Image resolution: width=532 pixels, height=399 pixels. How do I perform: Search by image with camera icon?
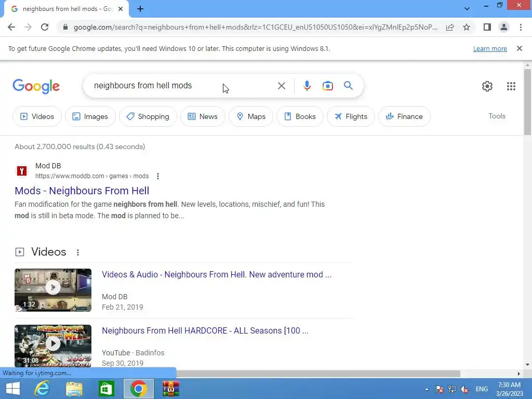327,86
